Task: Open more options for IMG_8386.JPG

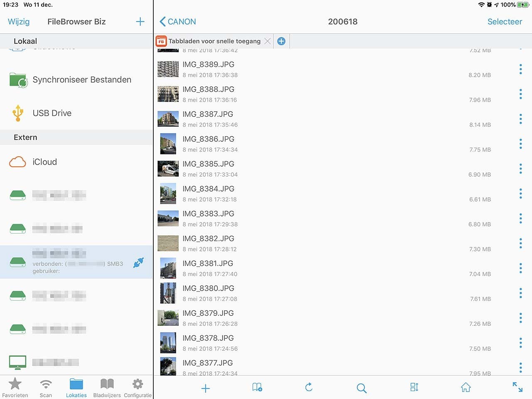Action: (520, 144)
